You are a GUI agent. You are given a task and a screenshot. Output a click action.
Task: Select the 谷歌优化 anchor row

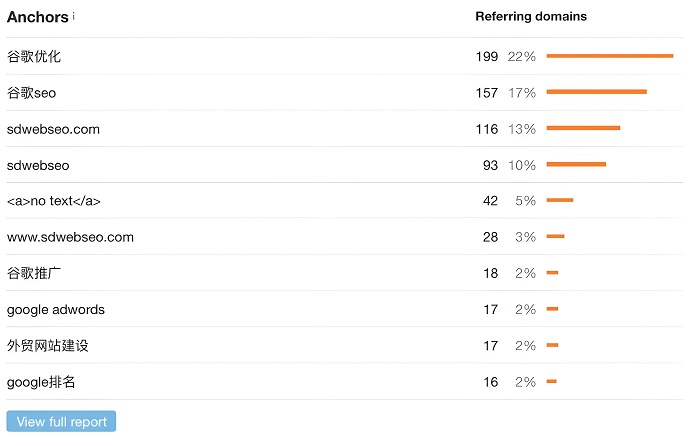tap(345, 56)
